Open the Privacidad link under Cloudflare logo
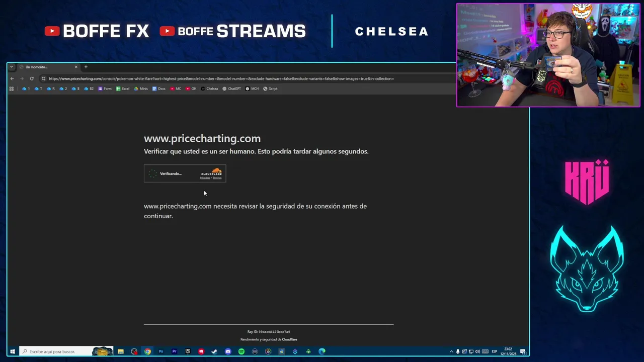The image size is (644, 362). (205, 178)
